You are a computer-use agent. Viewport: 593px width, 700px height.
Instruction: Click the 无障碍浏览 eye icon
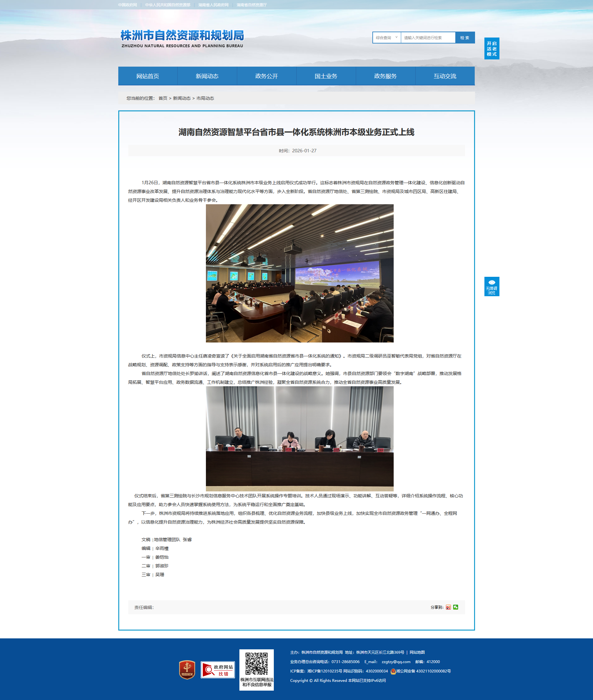pyautogui.click(x=492, y=283)
